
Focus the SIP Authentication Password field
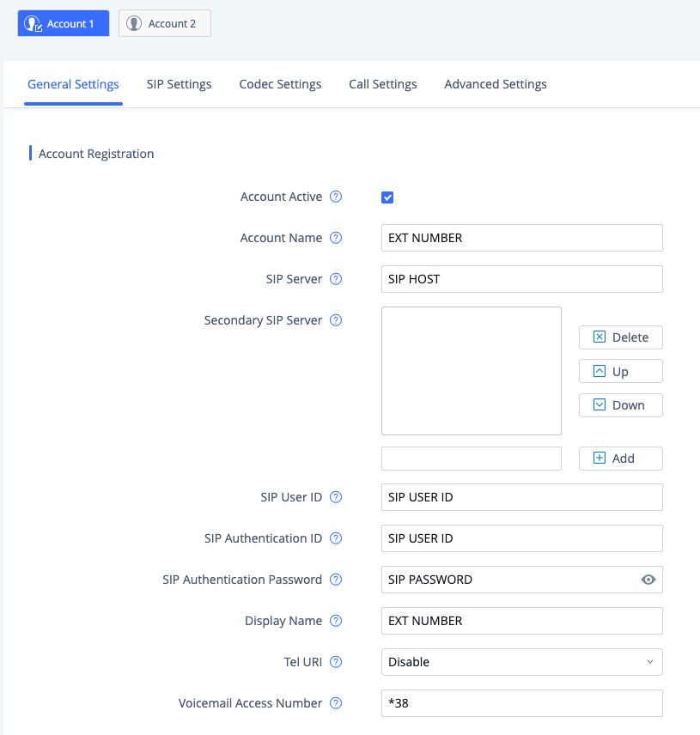tap(522, 580)
